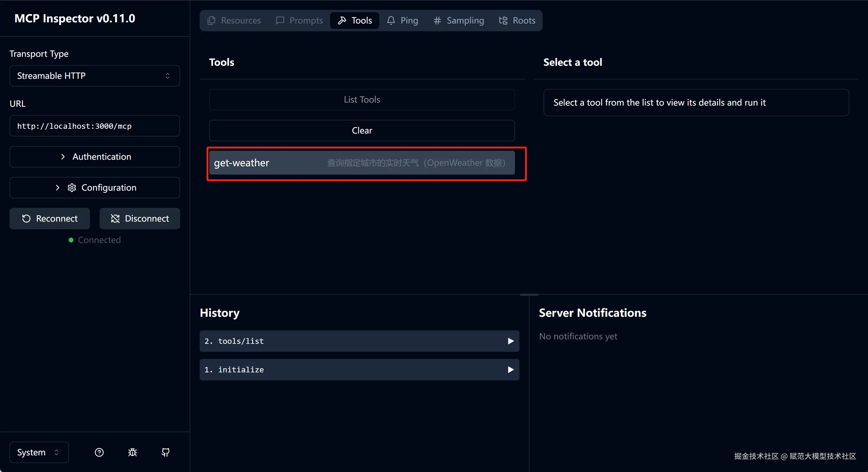Screen dimensions: 868x472
Task: Switch to the Resources tab
Action: pyautogui.click(x=234, y=21)
